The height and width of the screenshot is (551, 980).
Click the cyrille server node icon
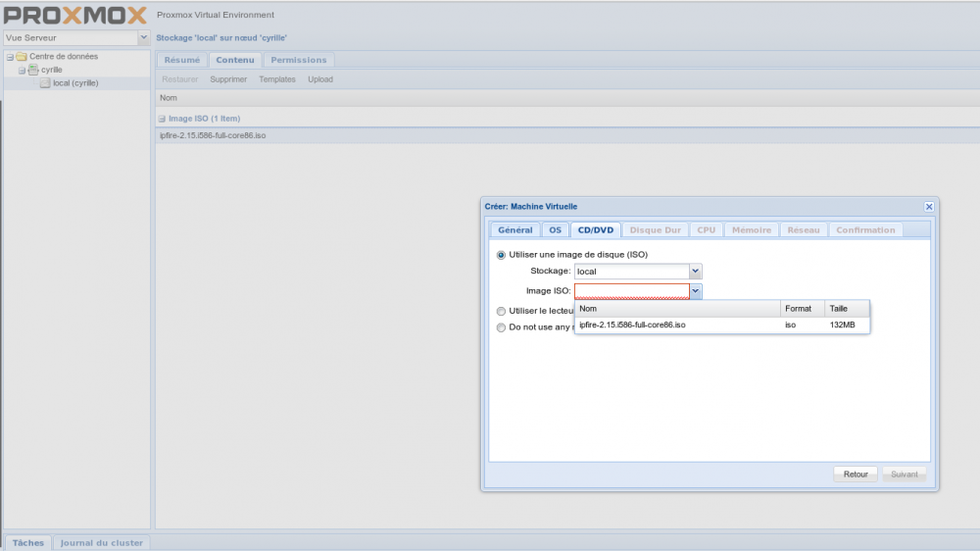click(32, 70)
